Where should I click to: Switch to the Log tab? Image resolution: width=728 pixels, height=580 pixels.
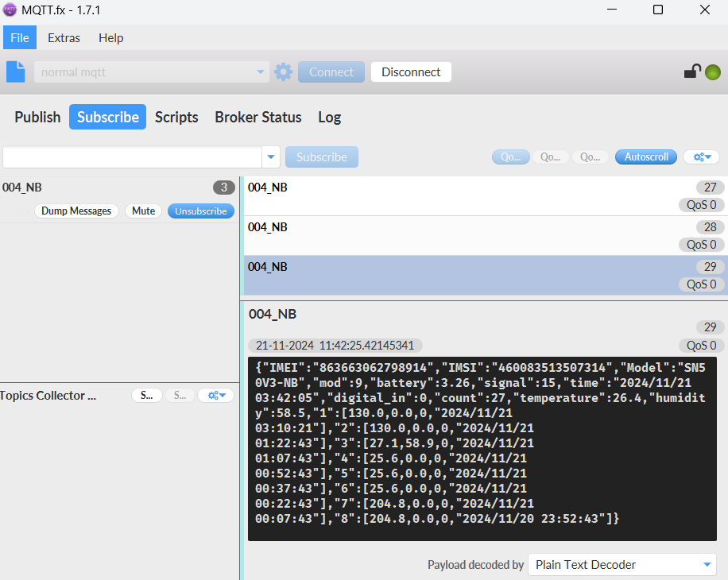click(330, 117)
